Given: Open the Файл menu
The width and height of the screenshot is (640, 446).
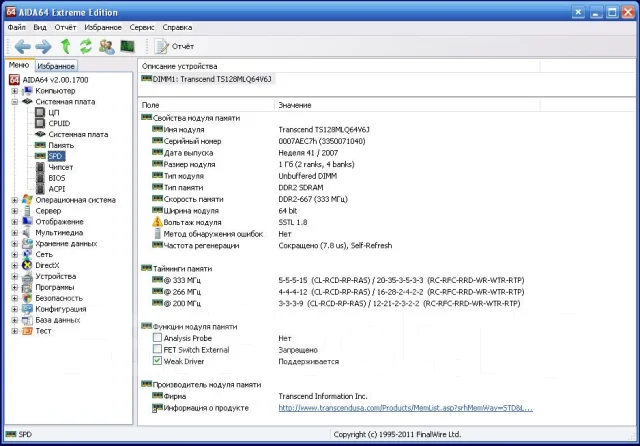Looking at the screenshot, I should point(16,27).
